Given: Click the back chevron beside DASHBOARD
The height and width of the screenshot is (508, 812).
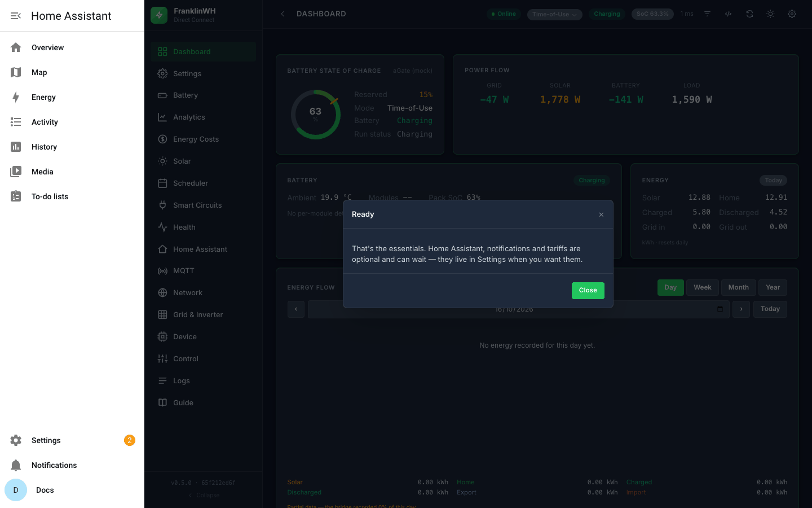Looking at the screenshot, I should (x=283, y=14).
